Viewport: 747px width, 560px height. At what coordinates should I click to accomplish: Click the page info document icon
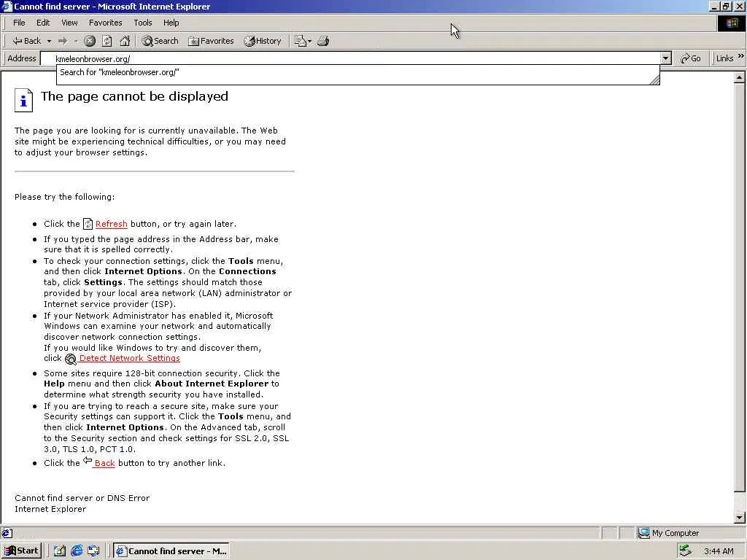click(x=23, y=100)
